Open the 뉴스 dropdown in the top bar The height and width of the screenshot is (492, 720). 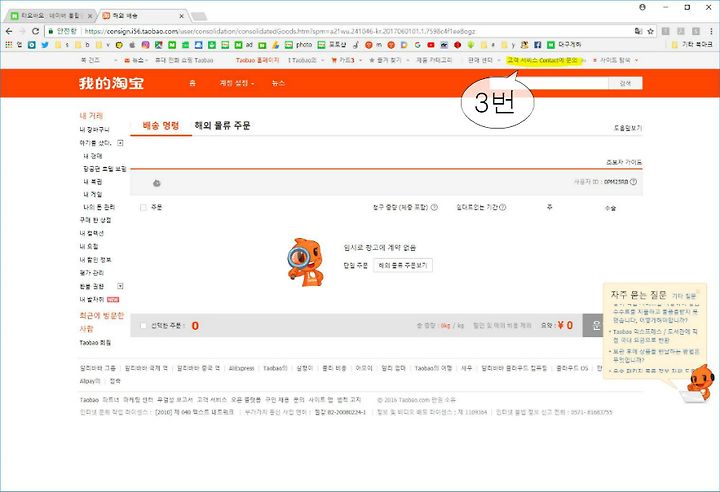click(x=136, y=60)
